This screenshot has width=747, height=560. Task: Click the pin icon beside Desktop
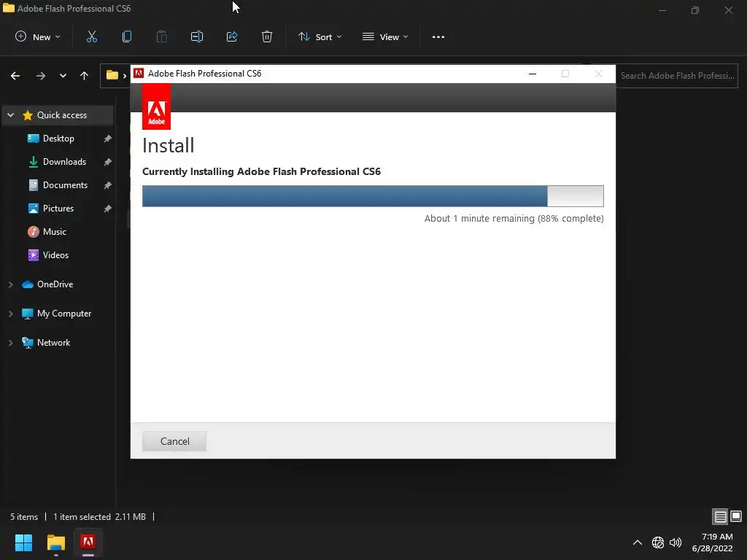[108, 139]
